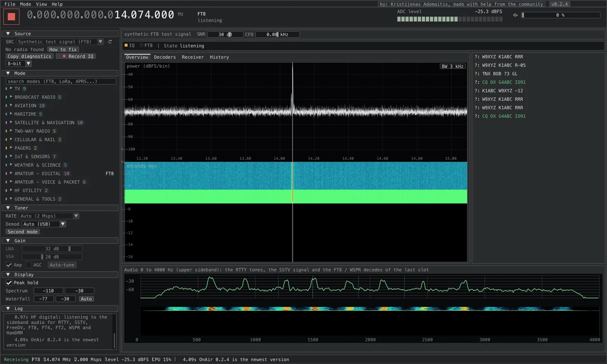The image size is (607, 364).
Task: Uncheck the Peak hold checkbox
Action: 9,283
